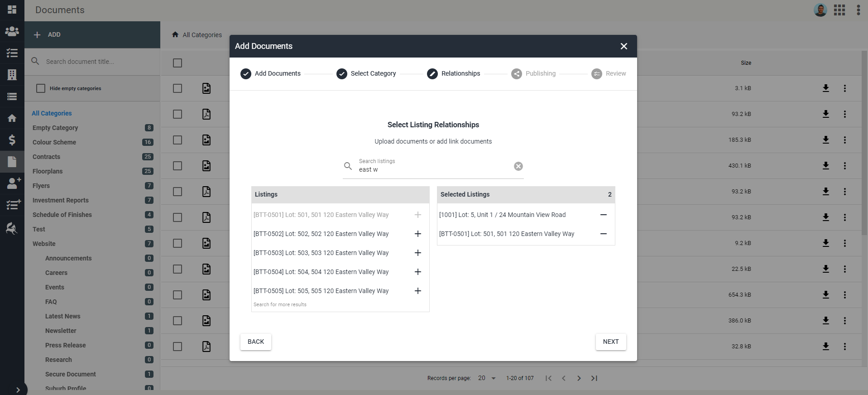
Task: Expand the sidebar with bottom chevron
Action: point(18,390)
